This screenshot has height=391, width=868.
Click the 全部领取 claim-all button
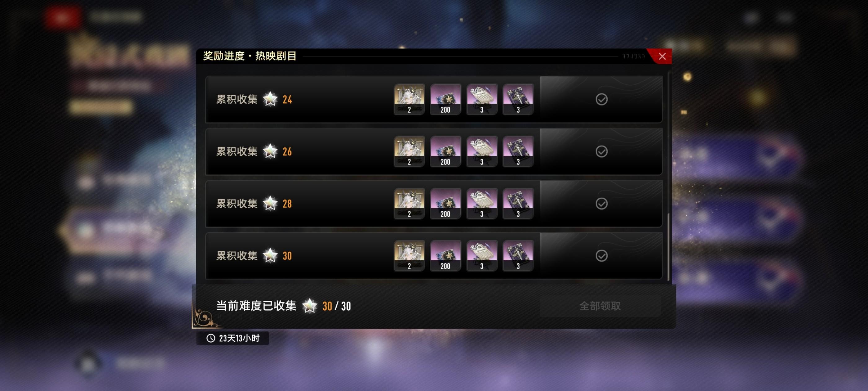[600, 306]
